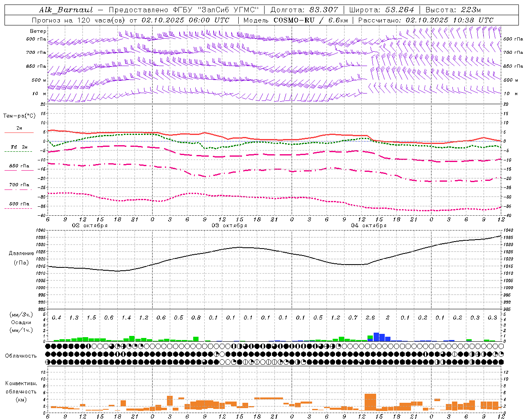The height and width of the screenshot is (420, 525).
Task: Select the 500 м wind level label on right
Action: click(510, 80)
